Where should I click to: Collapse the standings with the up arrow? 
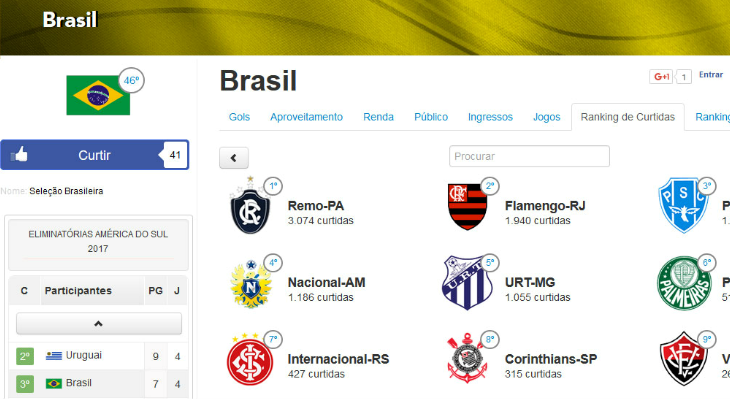pyautogui.click(x=99, y=323)
